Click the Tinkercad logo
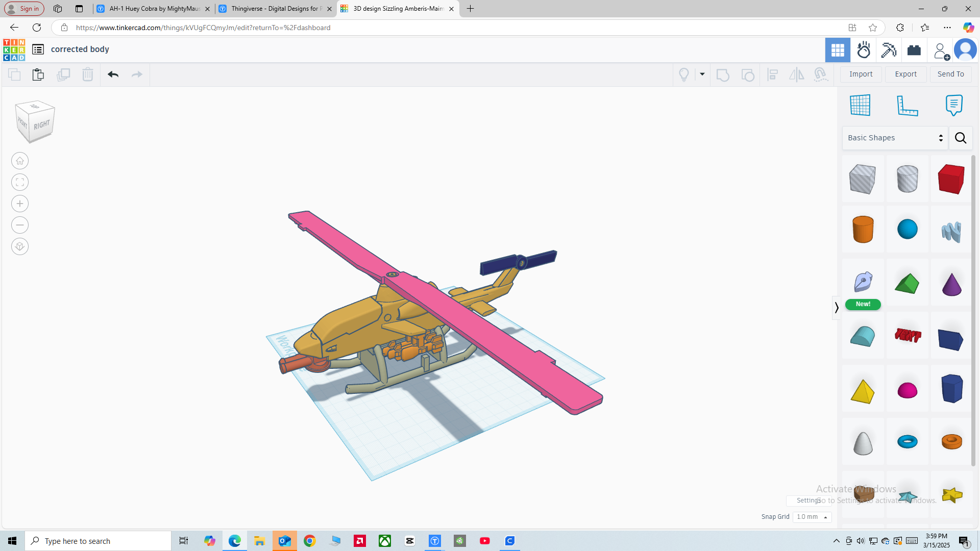 [x=14, y=49]
